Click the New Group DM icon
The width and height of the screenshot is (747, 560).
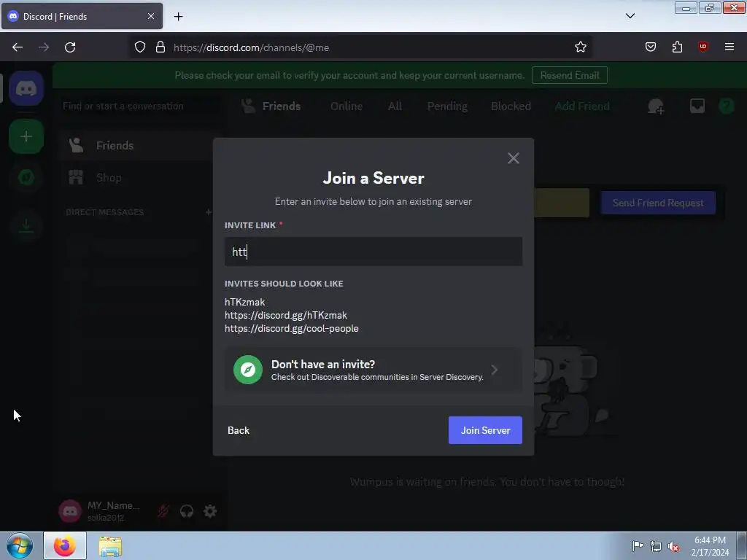tap(656, 106)
